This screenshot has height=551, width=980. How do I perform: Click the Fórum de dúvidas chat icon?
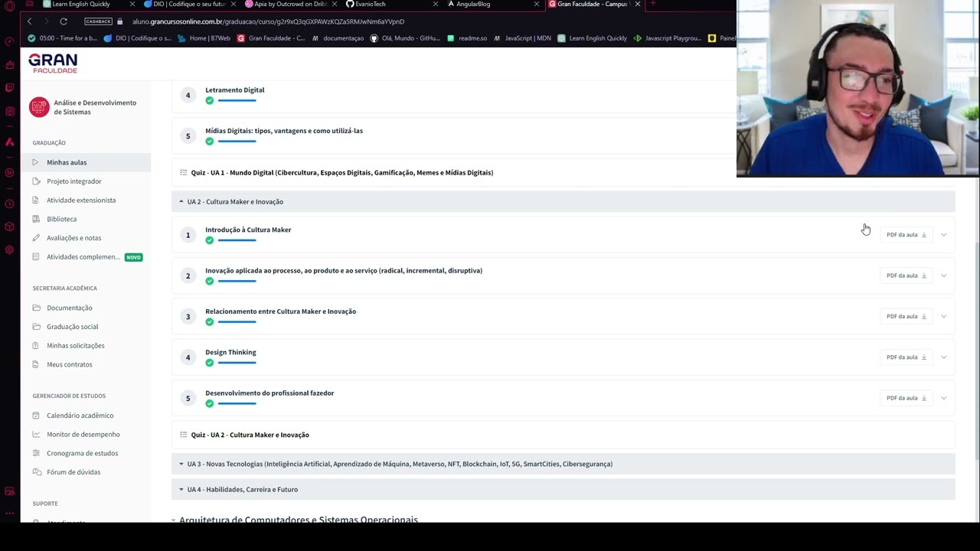point(36,472)
